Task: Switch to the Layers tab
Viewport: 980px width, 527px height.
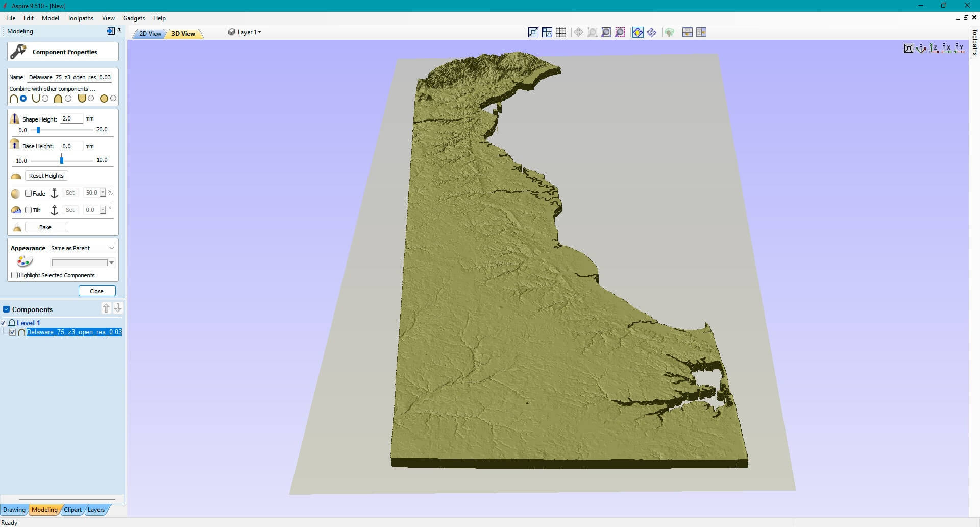Action: tap(96, 509)
